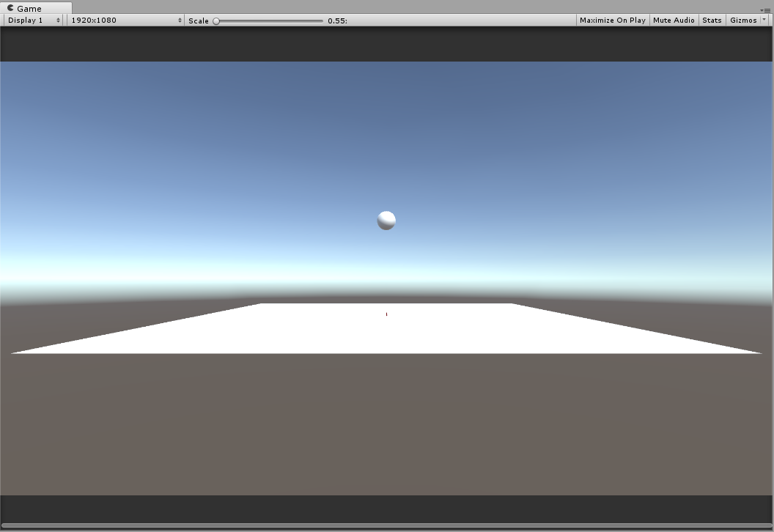Open the Game view options menu icon

click(x=769, y=10)
